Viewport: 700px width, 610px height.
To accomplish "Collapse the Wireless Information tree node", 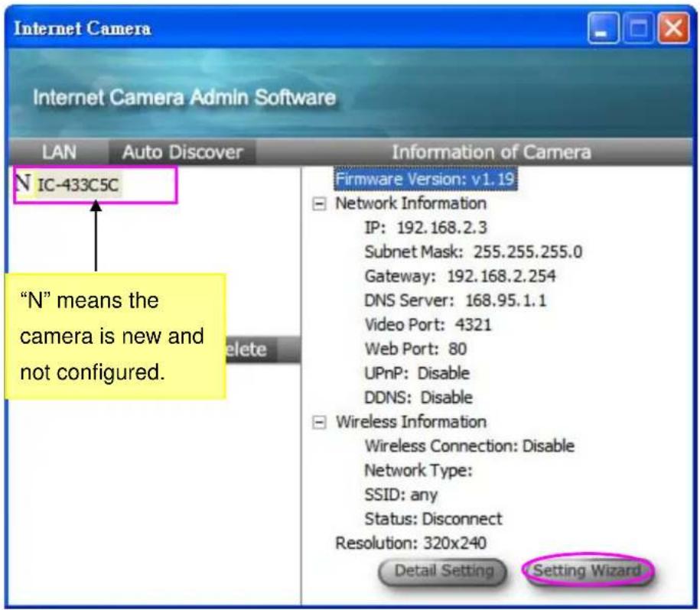I will click(x=319, y=422).
